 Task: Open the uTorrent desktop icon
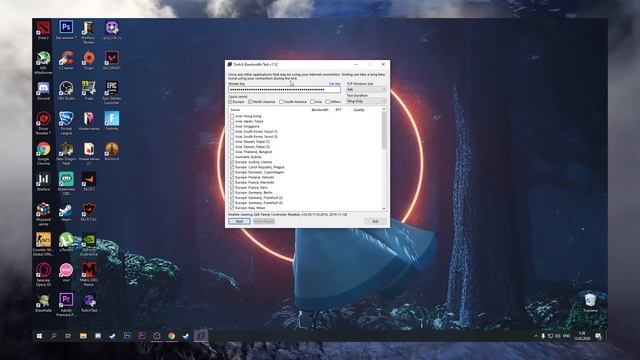tap(66, 242)
